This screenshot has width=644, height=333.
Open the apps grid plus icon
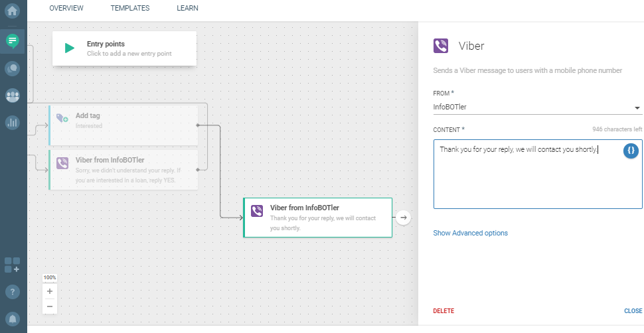(12, 265)
